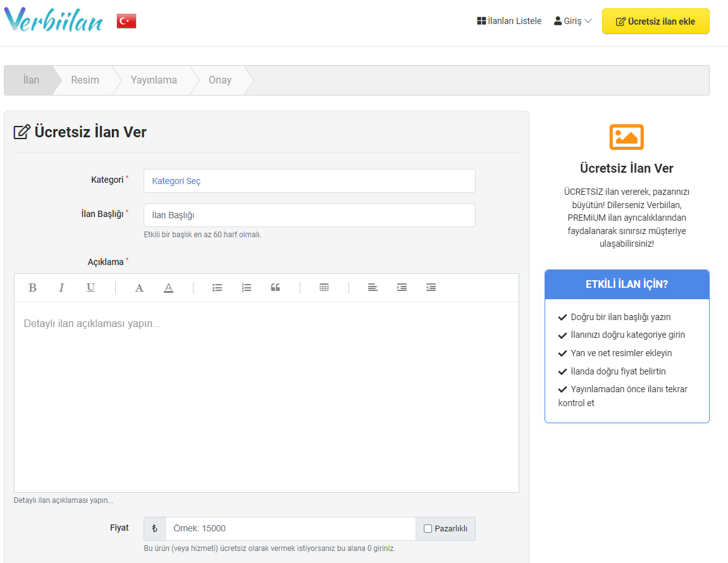
Task: Open the Kategori Seç dropdown
Action: (309, 181)
